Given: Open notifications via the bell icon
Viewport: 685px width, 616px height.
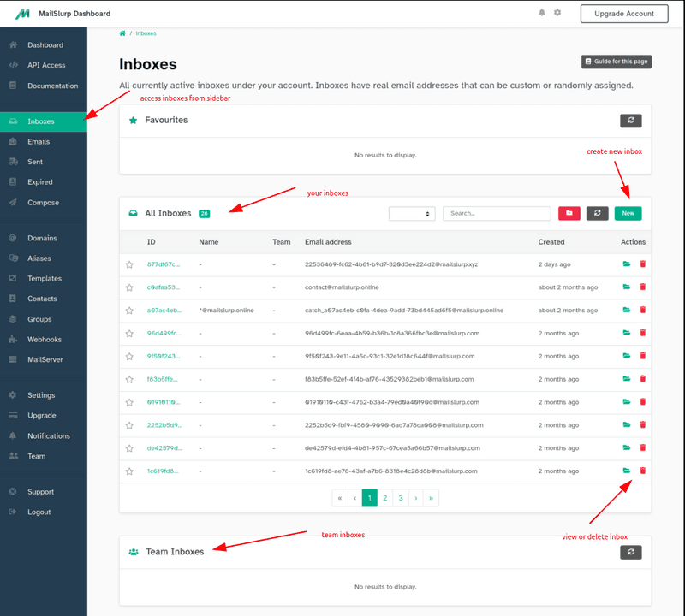Looking at the screenshot, I should [x=542, y=13].
